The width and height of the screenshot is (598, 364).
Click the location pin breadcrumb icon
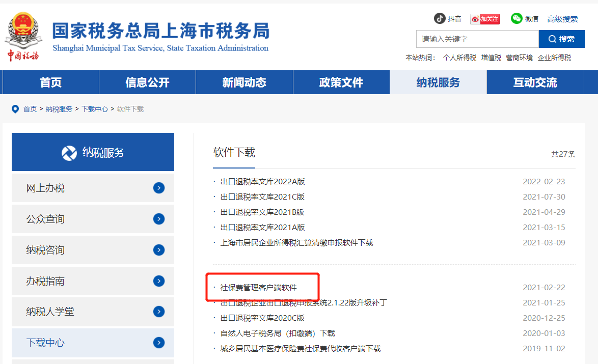[x=15, y=109]
